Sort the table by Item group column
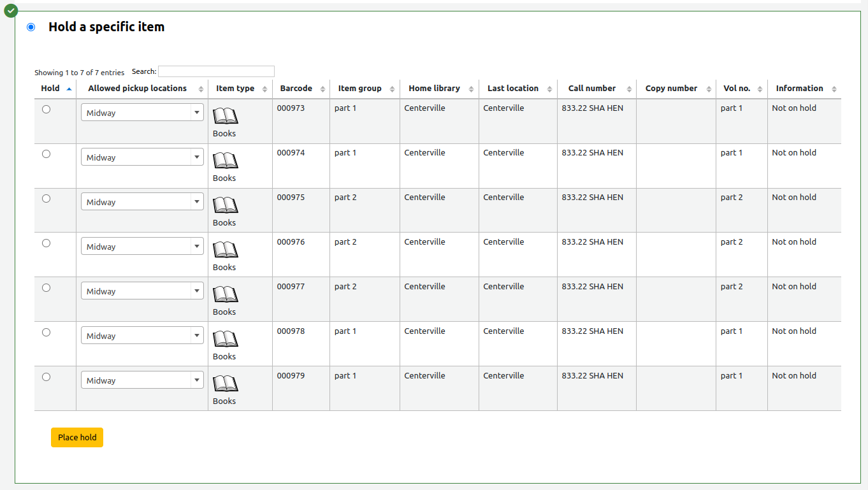Image resolution: width=868 pixels, height=490 pixels. (x=360, y=88)
